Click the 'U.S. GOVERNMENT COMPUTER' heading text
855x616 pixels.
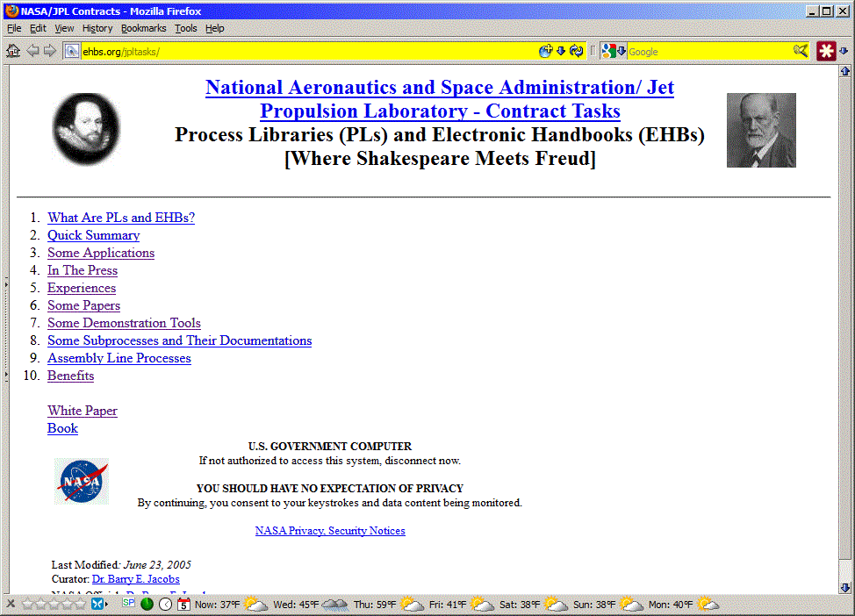(x=330, y=447)
